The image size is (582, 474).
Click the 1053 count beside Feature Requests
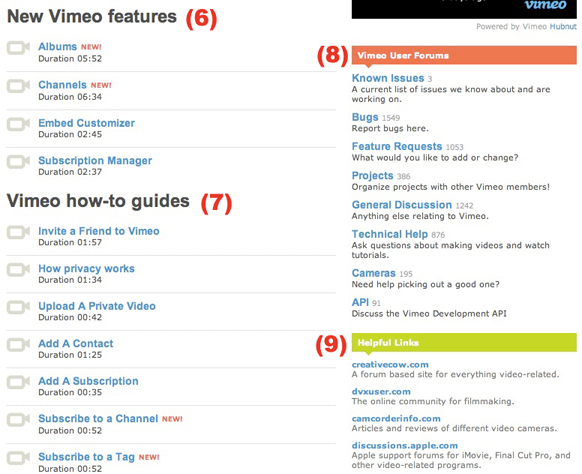coord(454,147)
